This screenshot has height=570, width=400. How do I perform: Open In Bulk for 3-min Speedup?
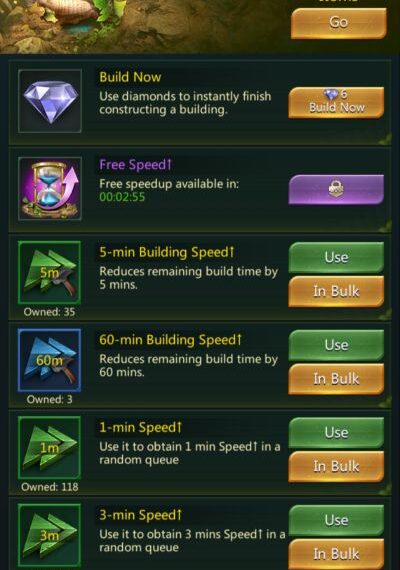coord(336,554)
